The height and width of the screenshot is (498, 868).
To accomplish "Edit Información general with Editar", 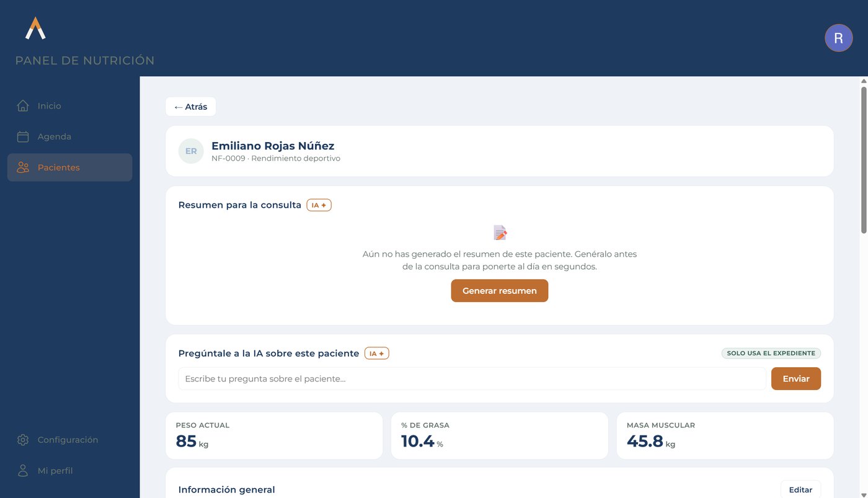I will (800, 489).
